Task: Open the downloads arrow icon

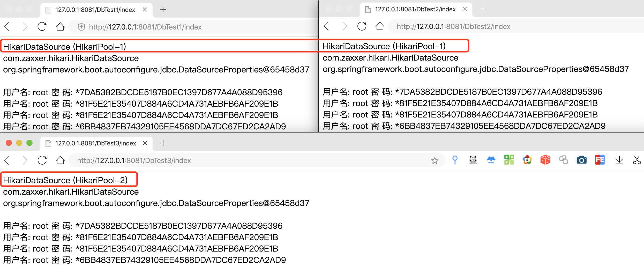Action: 619,160
